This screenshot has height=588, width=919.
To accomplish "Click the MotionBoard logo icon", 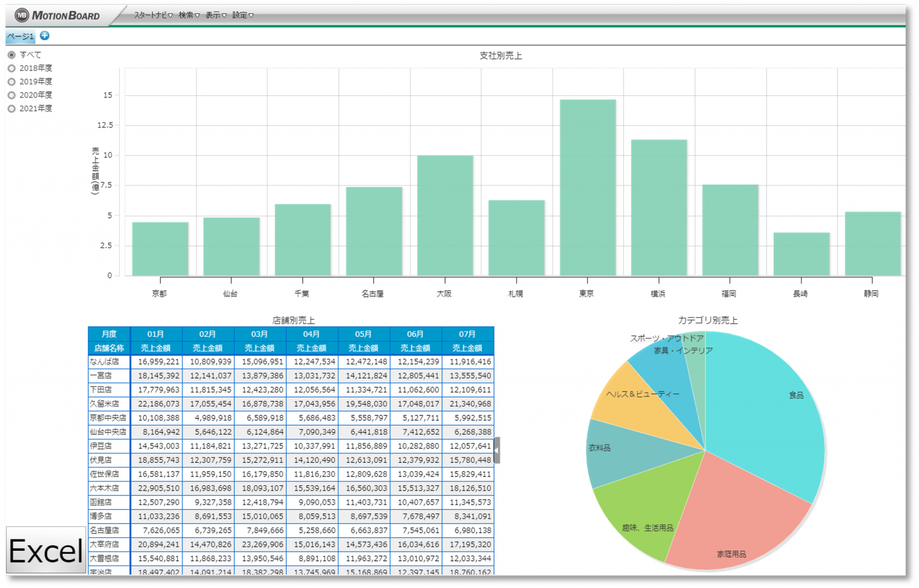I will [x=22, y=15].
